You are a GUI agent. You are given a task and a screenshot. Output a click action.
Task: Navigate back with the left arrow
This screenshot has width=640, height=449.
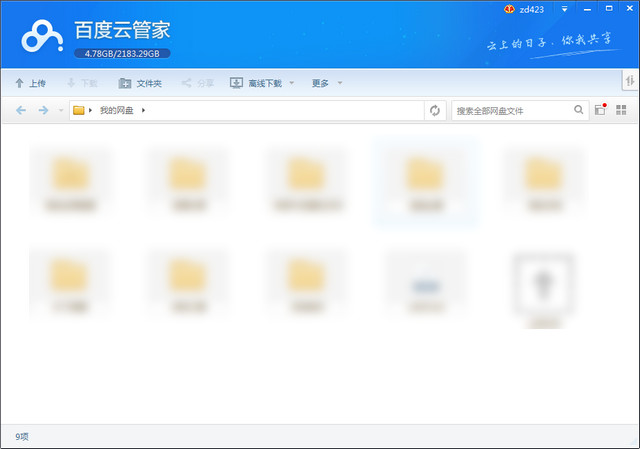click(x=21, y=110)
